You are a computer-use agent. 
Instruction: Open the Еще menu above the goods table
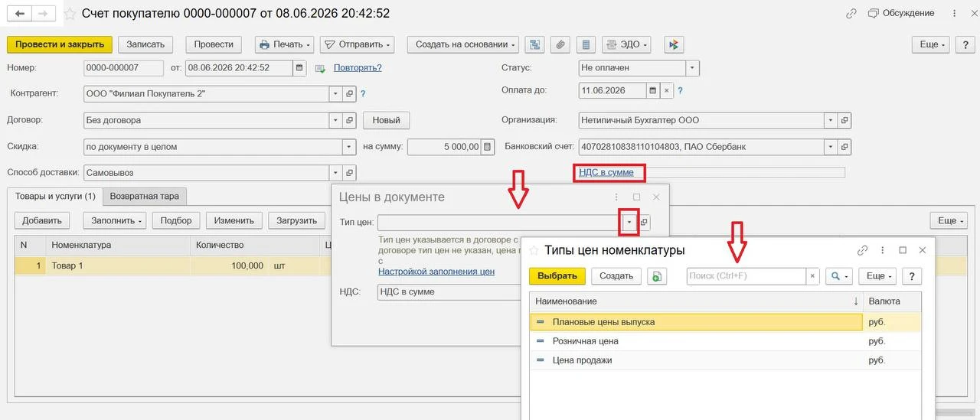[949, 220]
